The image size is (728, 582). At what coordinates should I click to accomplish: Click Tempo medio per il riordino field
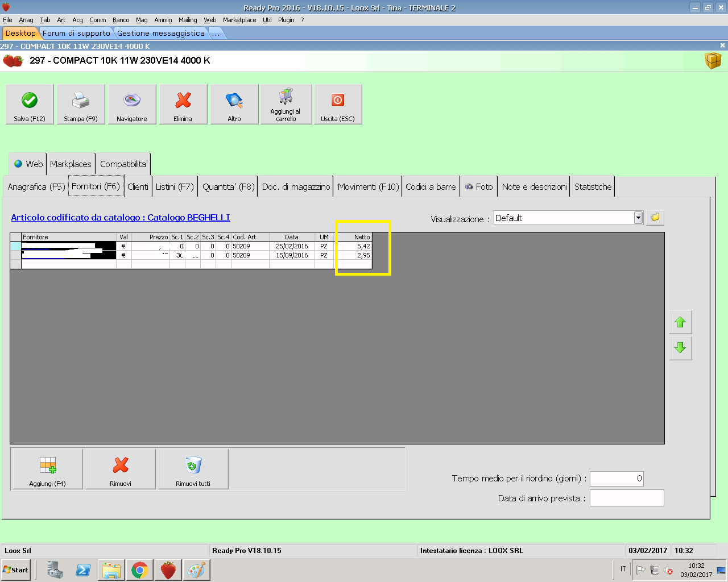click(617, 479)
